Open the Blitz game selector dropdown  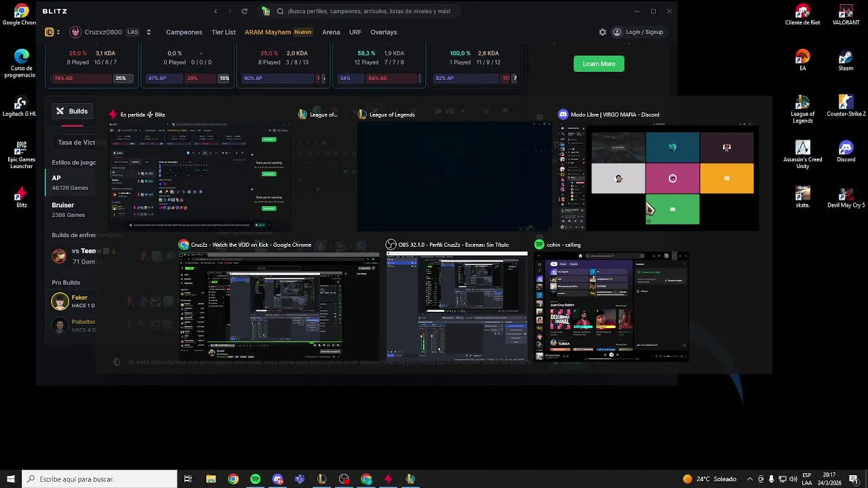click(x=53, y=32)
